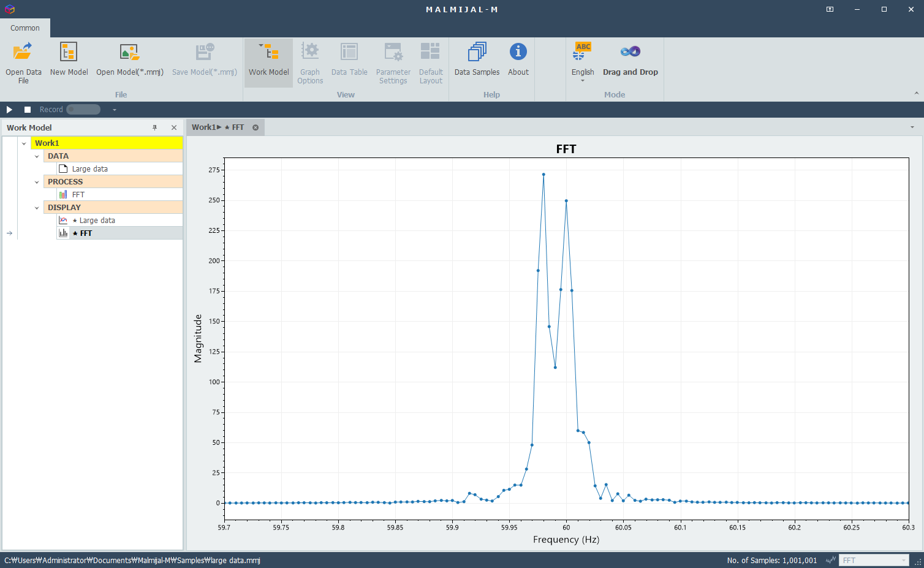Select the DISPLAY header row
The image size is (924, 568).
point(113,208)
